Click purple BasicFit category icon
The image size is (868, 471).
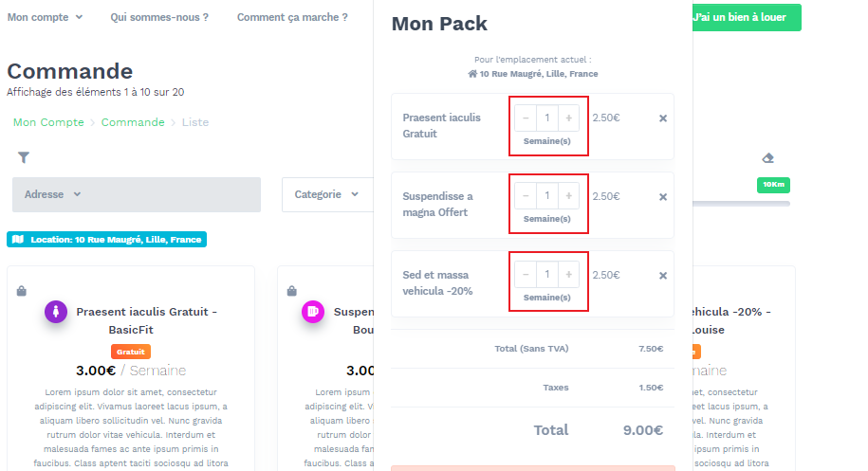[x=56, y=312]
